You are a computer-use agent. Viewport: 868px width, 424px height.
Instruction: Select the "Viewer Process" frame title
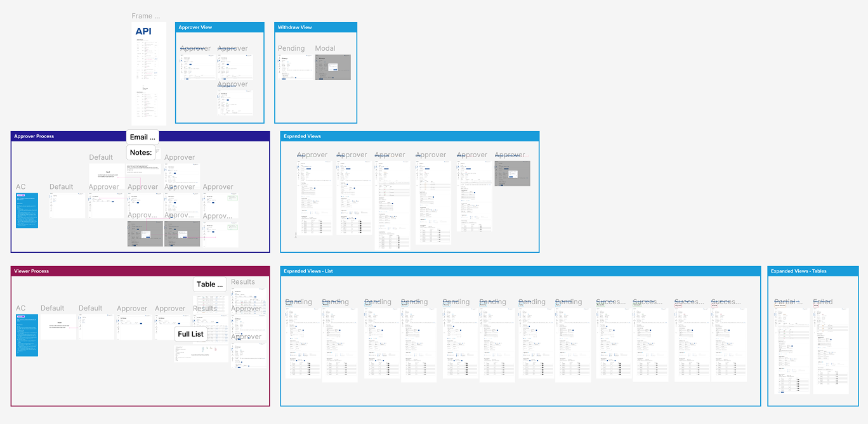(x=31, y=271)
